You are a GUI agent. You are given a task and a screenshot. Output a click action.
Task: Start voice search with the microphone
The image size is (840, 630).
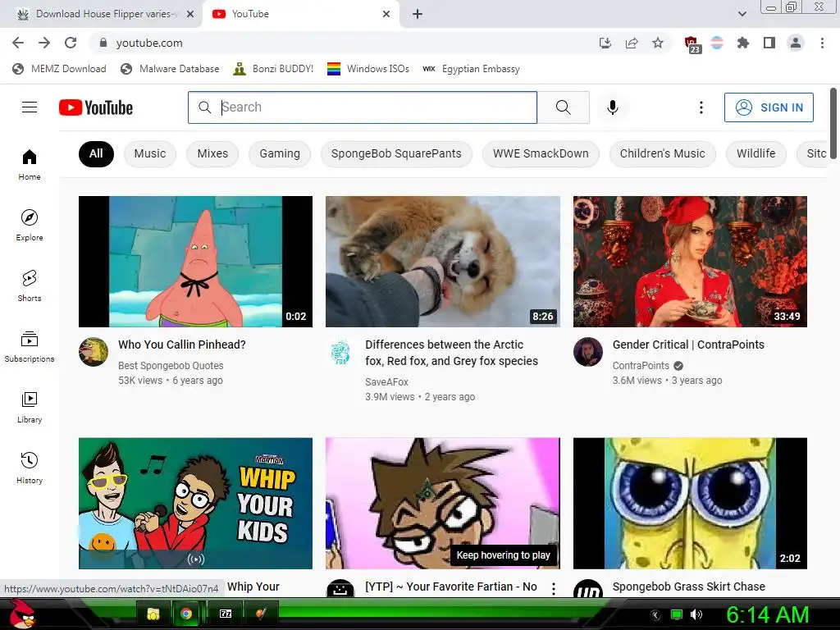click(x=612, y=107)
